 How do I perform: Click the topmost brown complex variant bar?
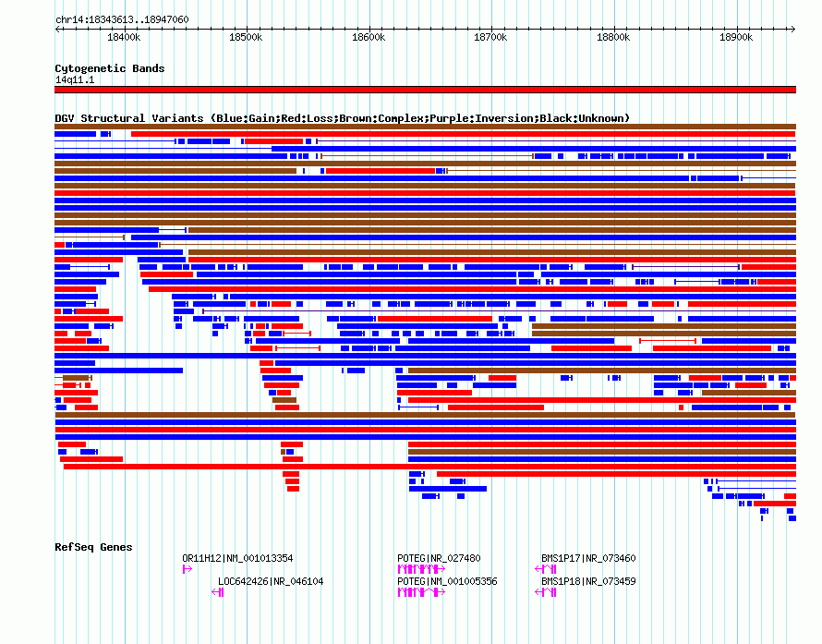(425, 127)
